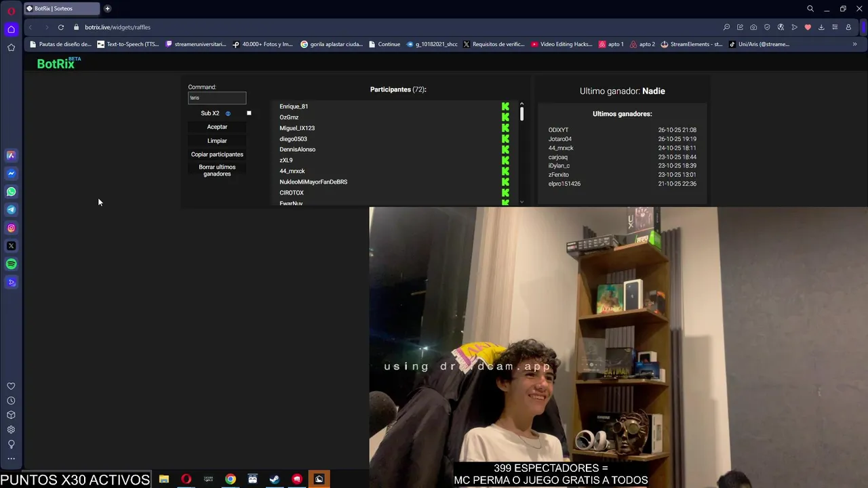Click tab search magnifier in title bar
Image resolution: width=868 pixels, height=488 pixels.
810,9
